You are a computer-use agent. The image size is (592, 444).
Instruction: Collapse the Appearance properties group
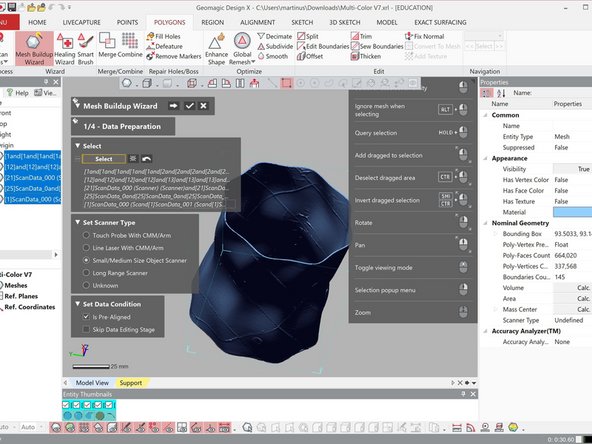[x=486, y=158]
